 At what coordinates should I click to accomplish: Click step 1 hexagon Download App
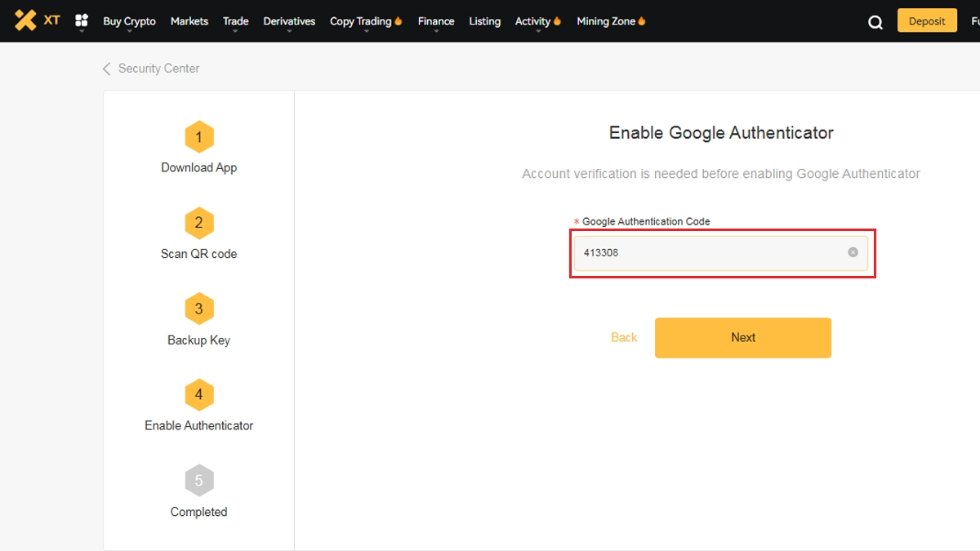point(198,138)
